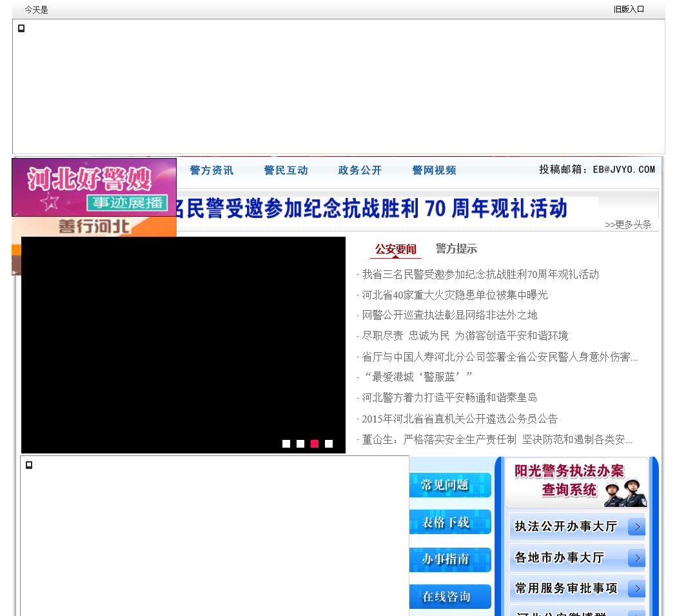This screenshot has height=616, width=677.
Task: Open the 河北好警嫂 事迹展播 banner
Action: click(x=94, y=187)
